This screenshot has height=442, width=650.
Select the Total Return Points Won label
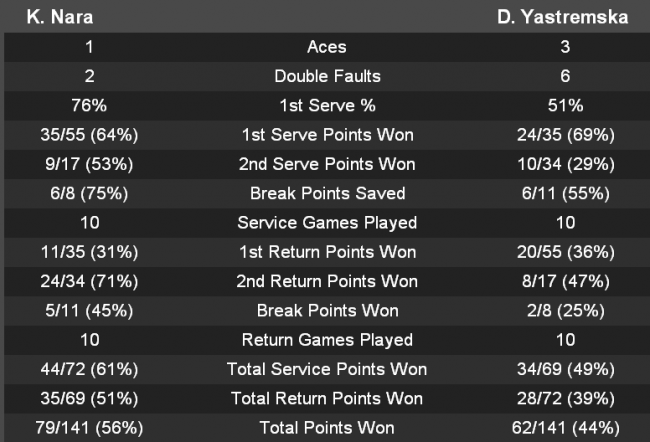pos(327,399)
